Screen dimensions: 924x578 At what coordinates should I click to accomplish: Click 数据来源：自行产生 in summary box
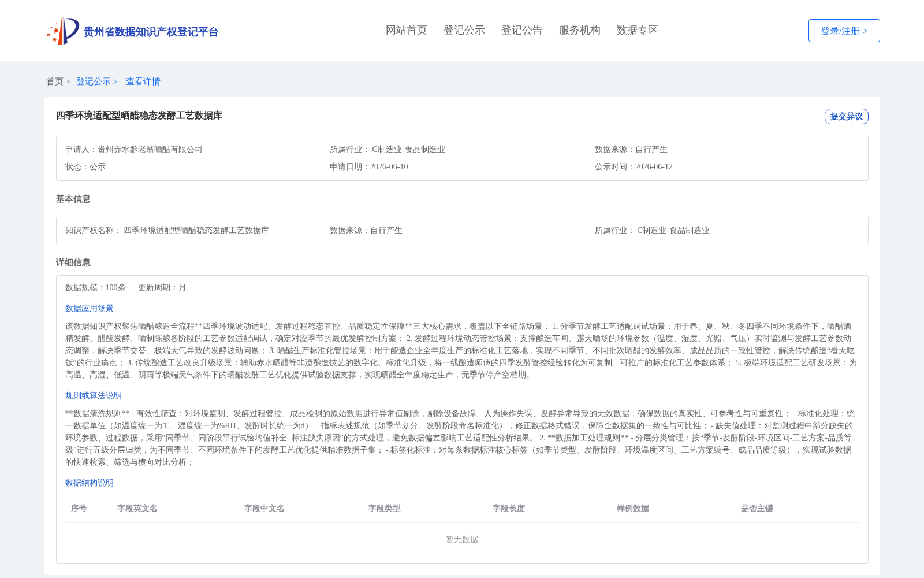(x=631, y=149)
